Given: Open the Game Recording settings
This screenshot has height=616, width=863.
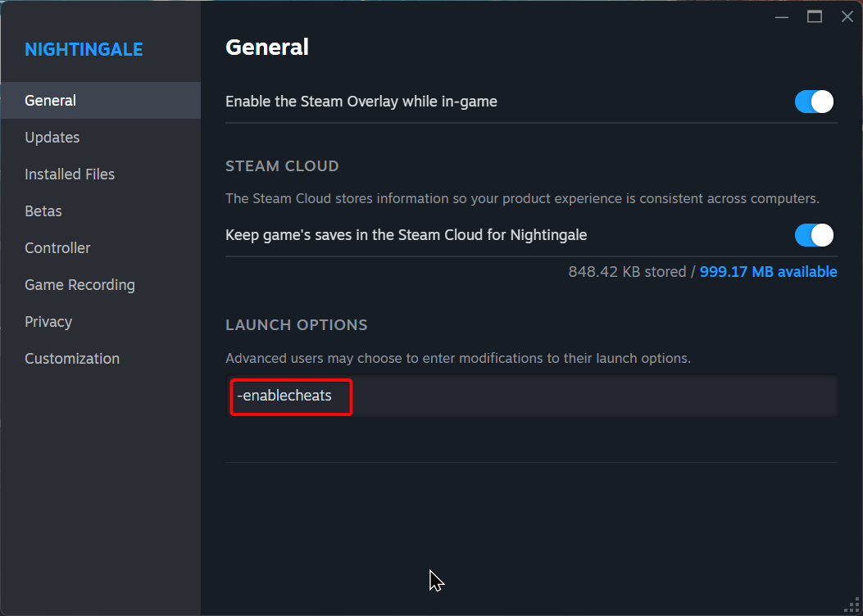Looking at the screenshot, I should (x=79, y=285).
